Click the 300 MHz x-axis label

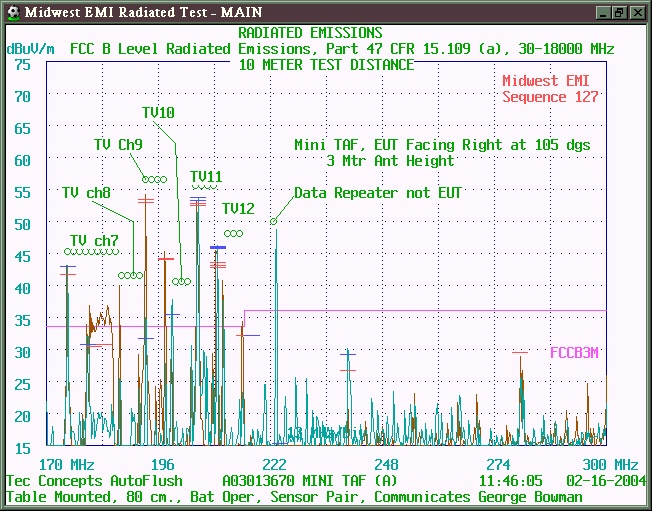point(610,465)
